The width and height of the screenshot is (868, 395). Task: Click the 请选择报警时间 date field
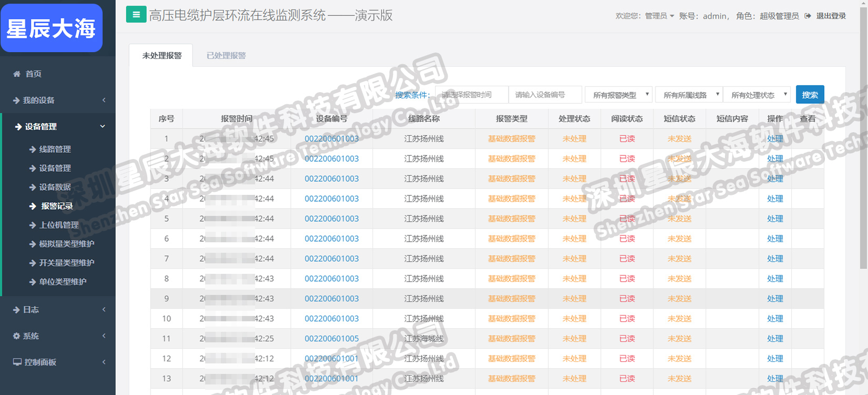point(472,95)
